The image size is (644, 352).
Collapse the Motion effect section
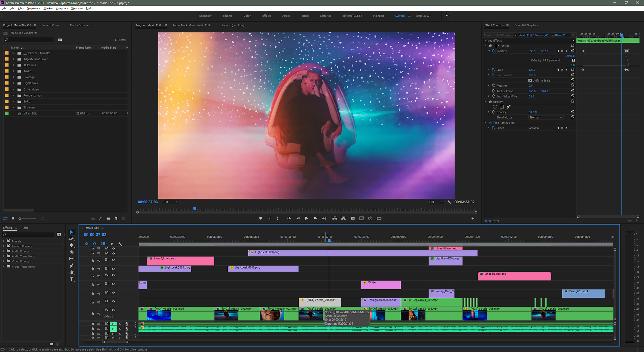pyautogui.click(x=485, y=46)
